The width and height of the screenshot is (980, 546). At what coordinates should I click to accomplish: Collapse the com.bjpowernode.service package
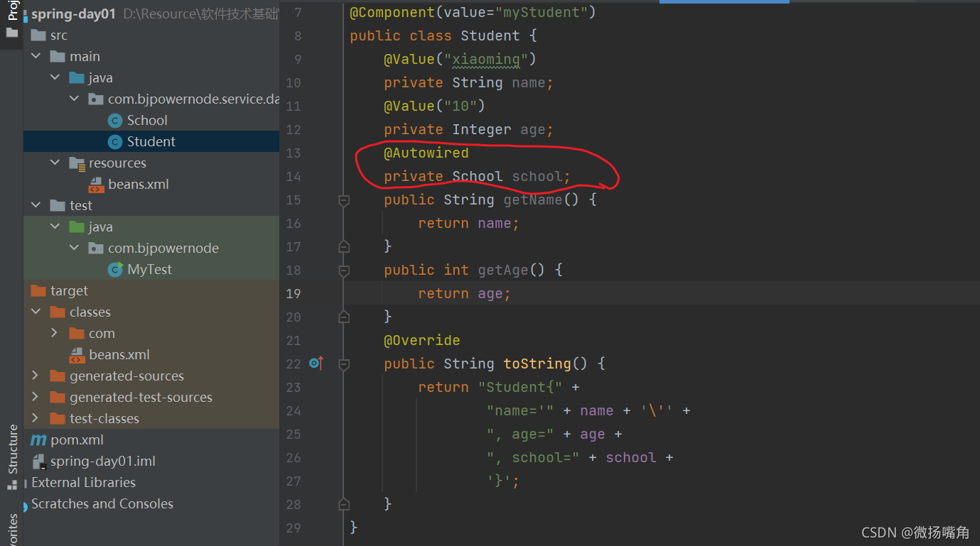pyautogui.click(x=74, y=99)
